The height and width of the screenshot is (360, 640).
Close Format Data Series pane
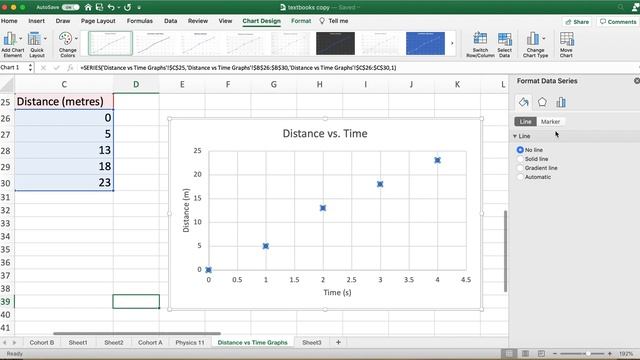tap(637, 81)
